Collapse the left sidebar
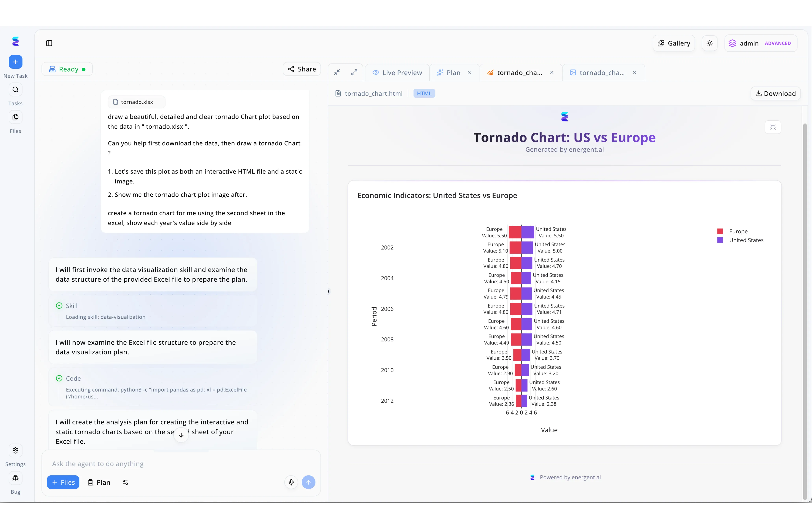 pos(49,43)
